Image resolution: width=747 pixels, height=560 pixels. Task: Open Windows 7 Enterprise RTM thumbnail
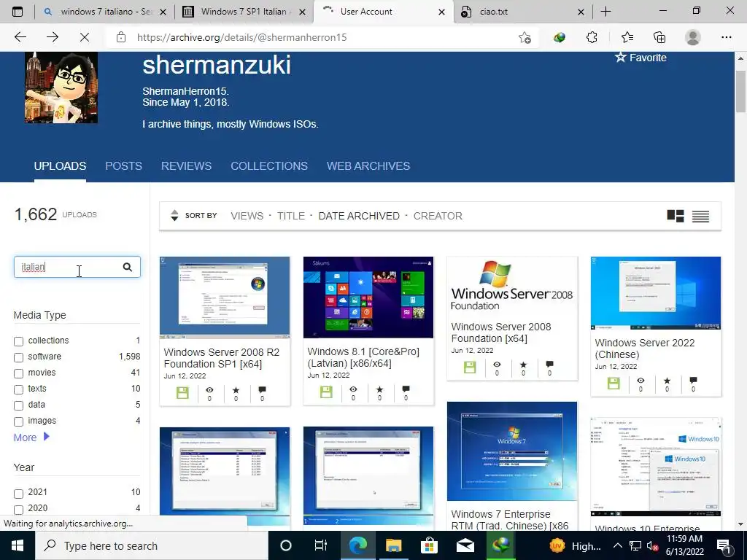click(512, 451)
